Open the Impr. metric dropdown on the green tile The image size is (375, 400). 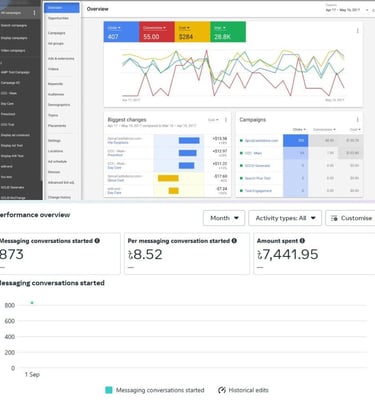(220, 28)
